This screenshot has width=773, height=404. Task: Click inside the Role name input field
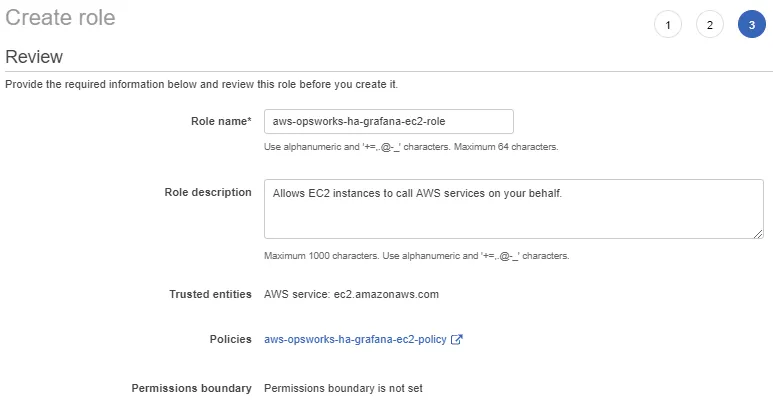[x=388, y=121]
